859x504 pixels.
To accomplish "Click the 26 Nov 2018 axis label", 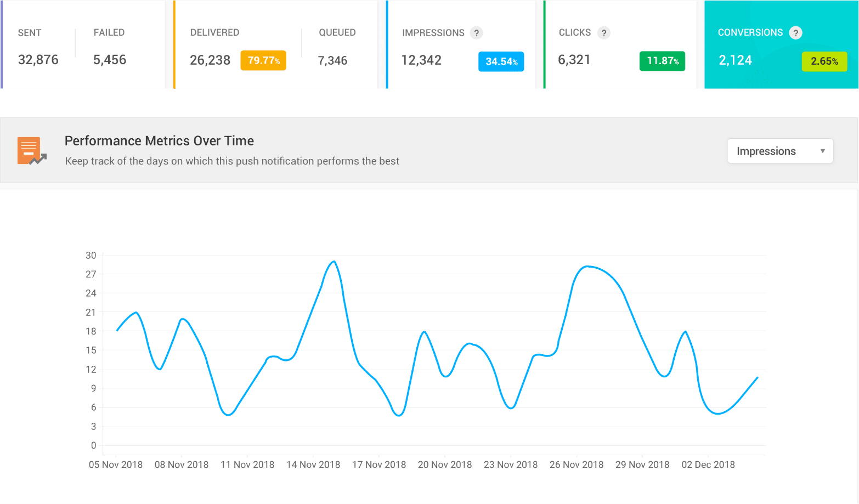I will 577,465.
